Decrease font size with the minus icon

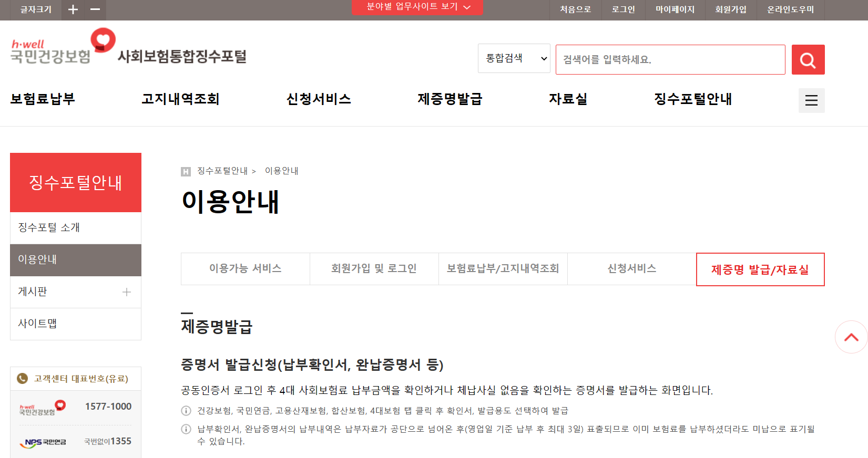click(x=95, y=9)
